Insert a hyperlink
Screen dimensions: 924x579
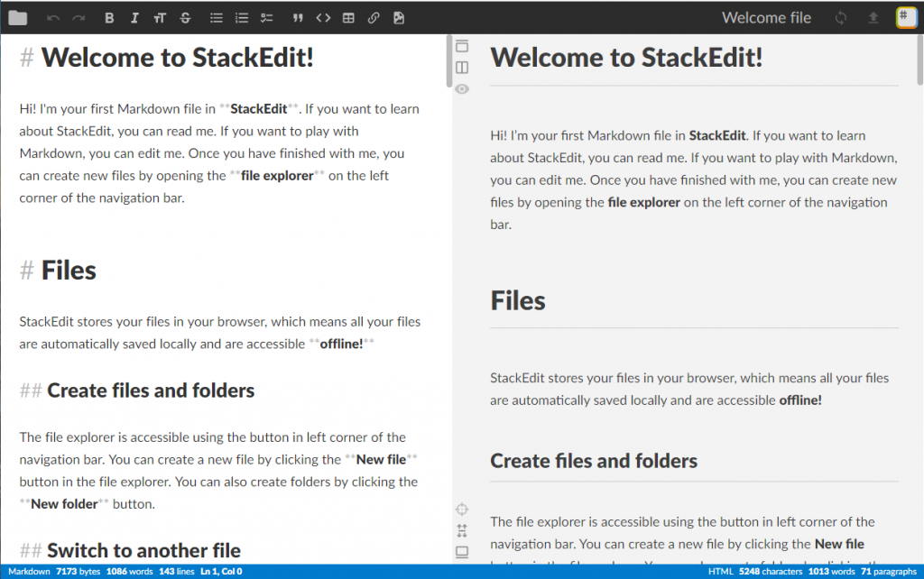[x=374, y=18]
